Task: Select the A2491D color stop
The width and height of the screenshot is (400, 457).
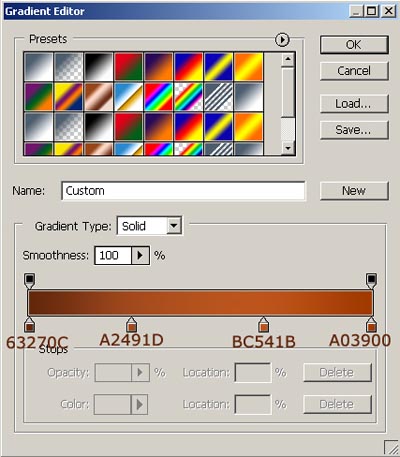Action: coord(131,325)
